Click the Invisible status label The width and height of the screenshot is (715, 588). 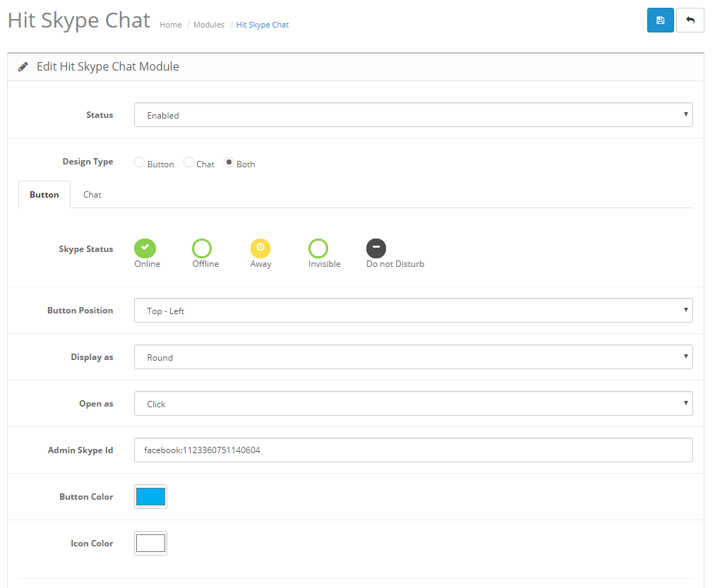324,264
